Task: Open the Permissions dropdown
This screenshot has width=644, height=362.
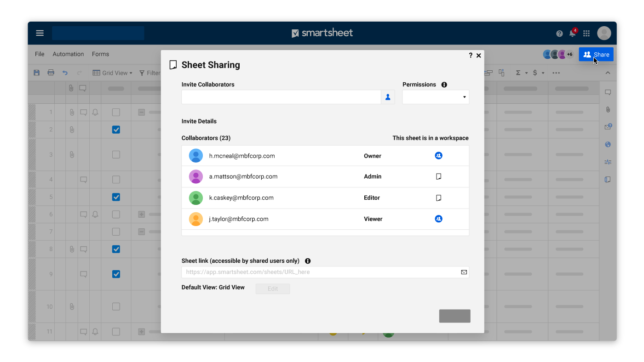Action: point(436,97)
